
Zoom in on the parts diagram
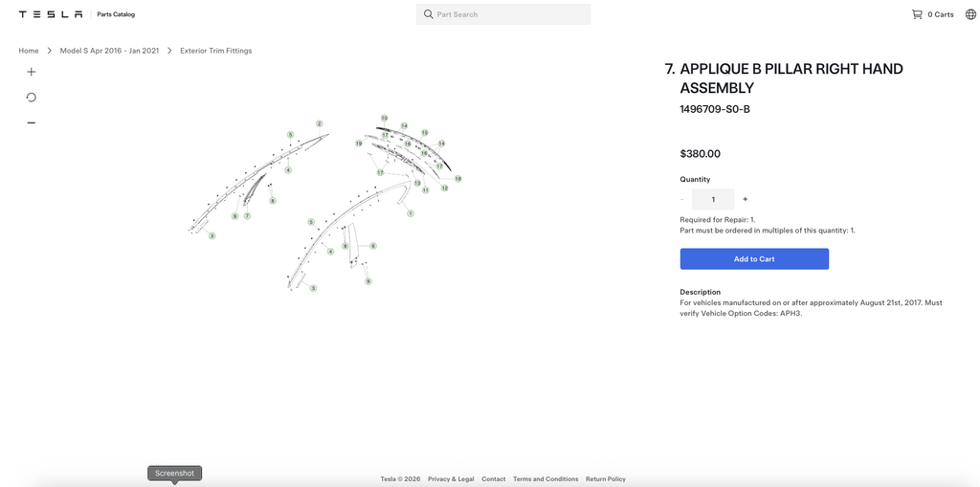coord(32,72)
